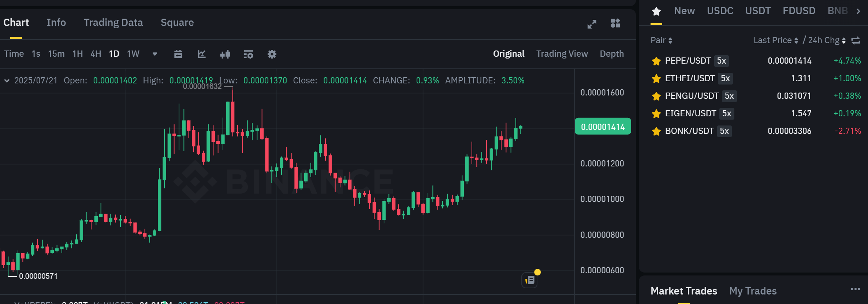
Task: Unfavorite EIGEN/USDT star
Action: (x=656, y=113)
